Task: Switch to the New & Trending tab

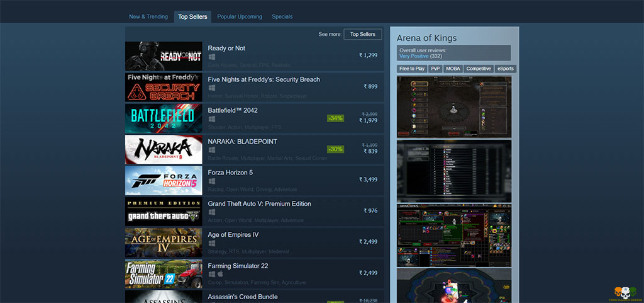Action: (x=148, y=17)
